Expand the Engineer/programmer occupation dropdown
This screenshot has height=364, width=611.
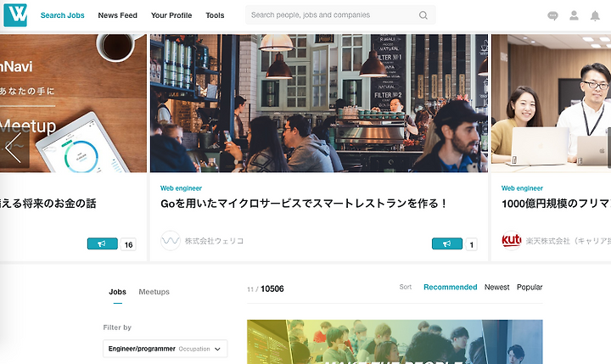point(165,349)
